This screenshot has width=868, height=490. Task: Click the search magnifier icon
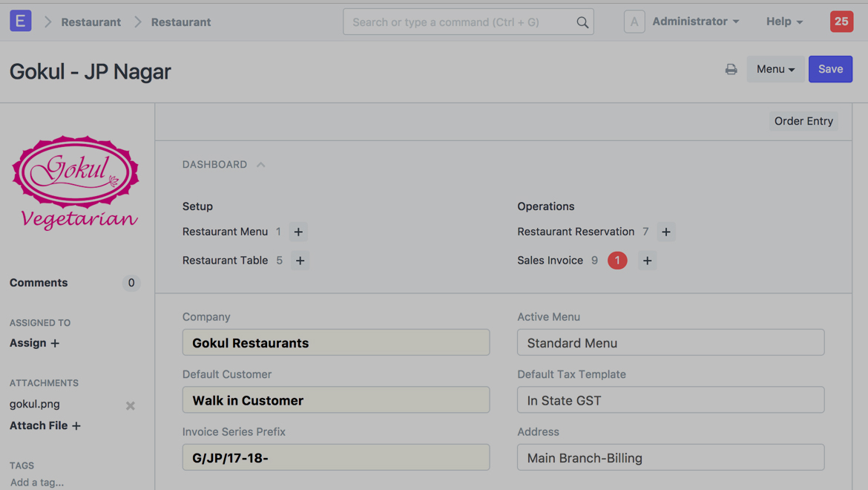click(582, 22)
